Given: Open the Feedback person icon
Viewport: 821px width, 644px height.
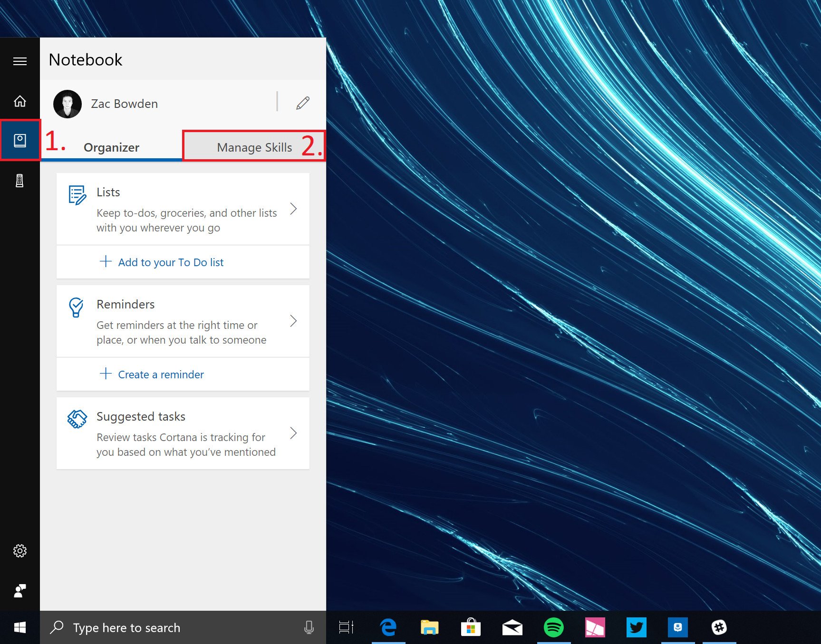Looking at the screenshot, I should click(20, 591).
